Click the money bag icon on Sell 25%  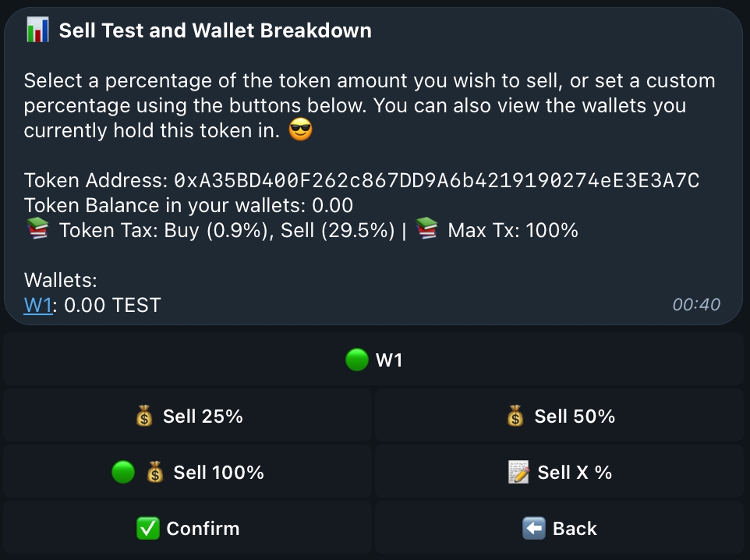[x=144, y=417]
